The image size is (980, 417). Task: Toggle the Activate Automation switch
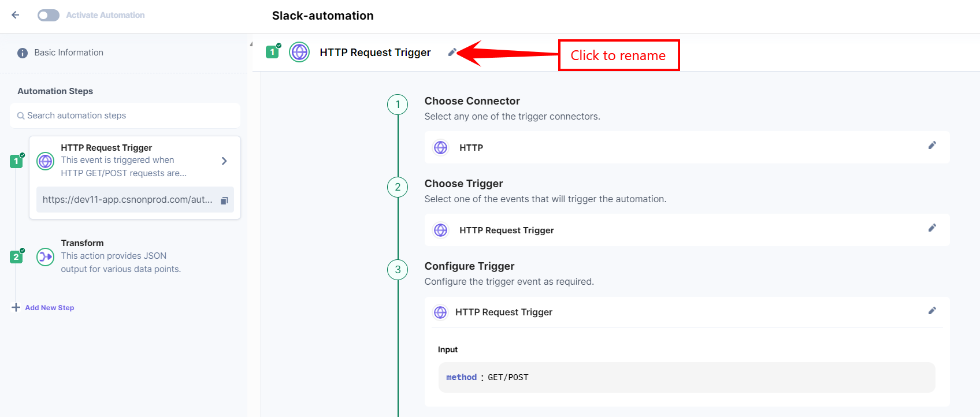49,15
